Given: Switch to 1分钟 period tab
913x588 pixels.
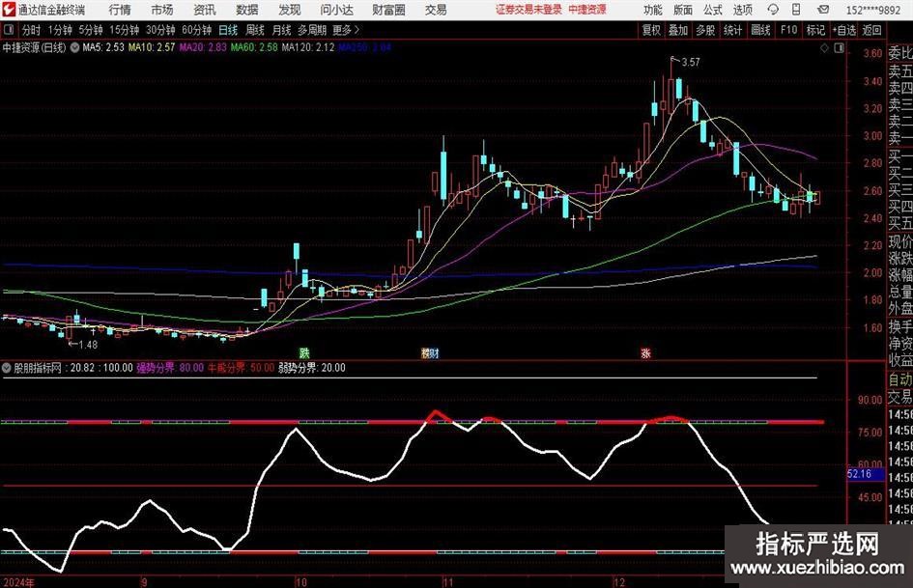Looking at the screenshot, I should coord(60,30).
